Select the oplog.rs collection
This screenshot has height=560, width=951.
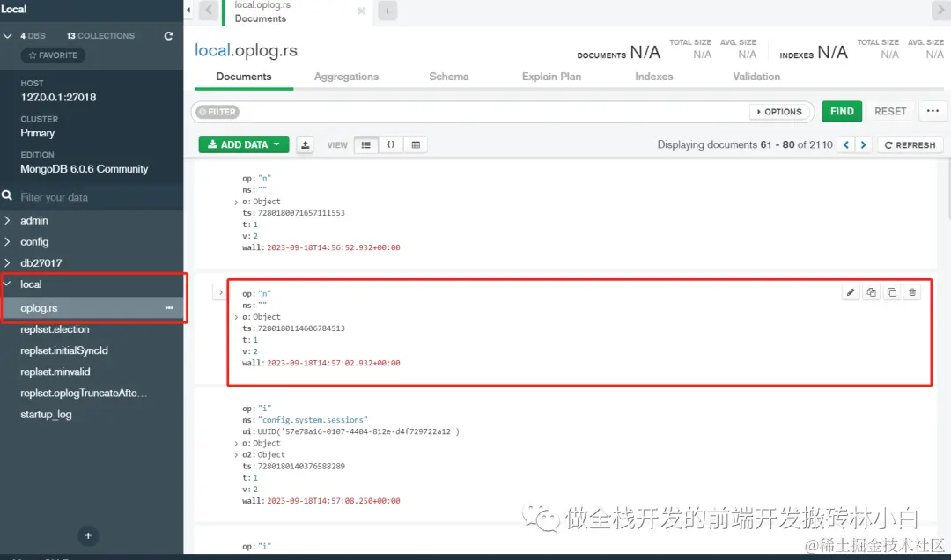[39, 308]
